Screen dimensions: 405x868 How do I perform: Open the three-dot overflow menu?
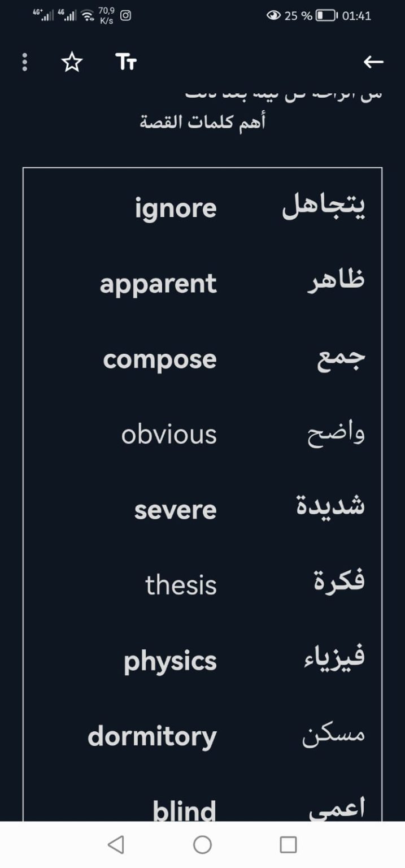pos(24,62)
